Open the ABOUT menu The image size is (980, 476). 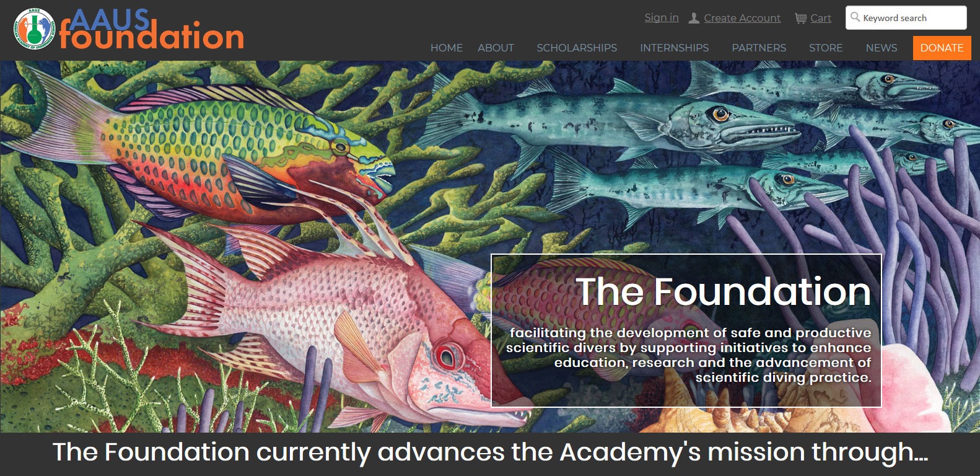pos(496,48)
